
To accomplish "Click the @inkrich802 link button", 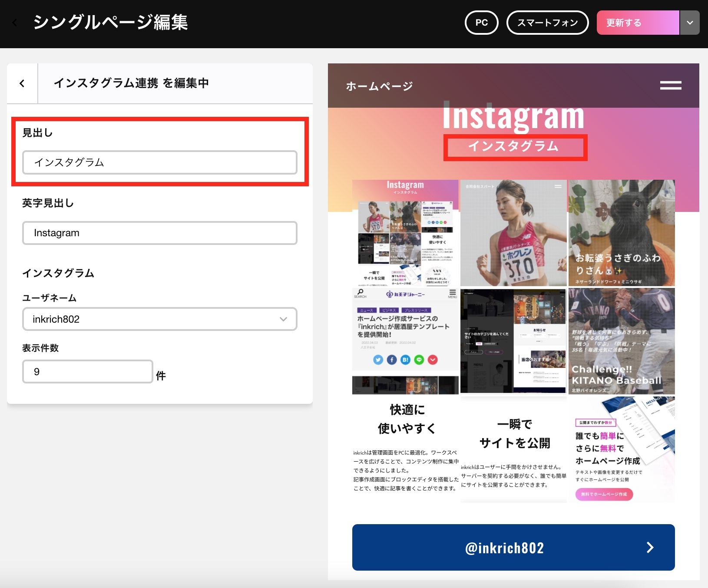I will (x=513, y=547).
